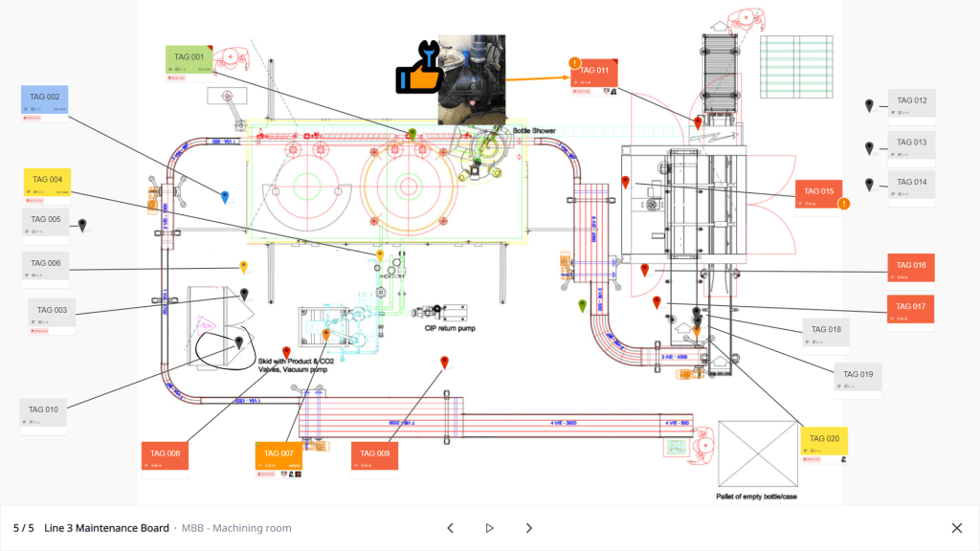This screenshot has height=551, width=980.
Task: Click the wrench thumbs-up maintenance icon
Action: (419, 67)
